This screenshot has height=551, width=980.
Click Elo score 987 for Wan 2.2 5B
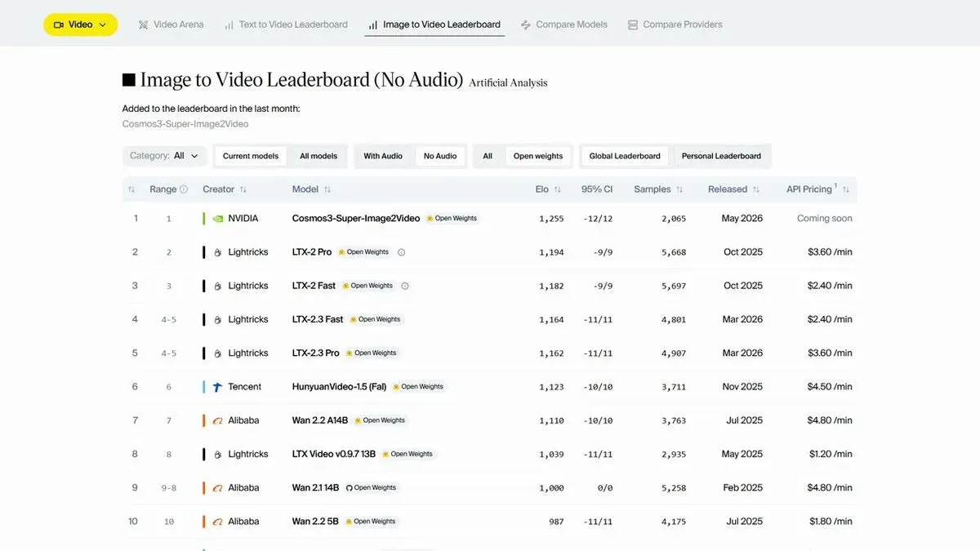point(556,522)
